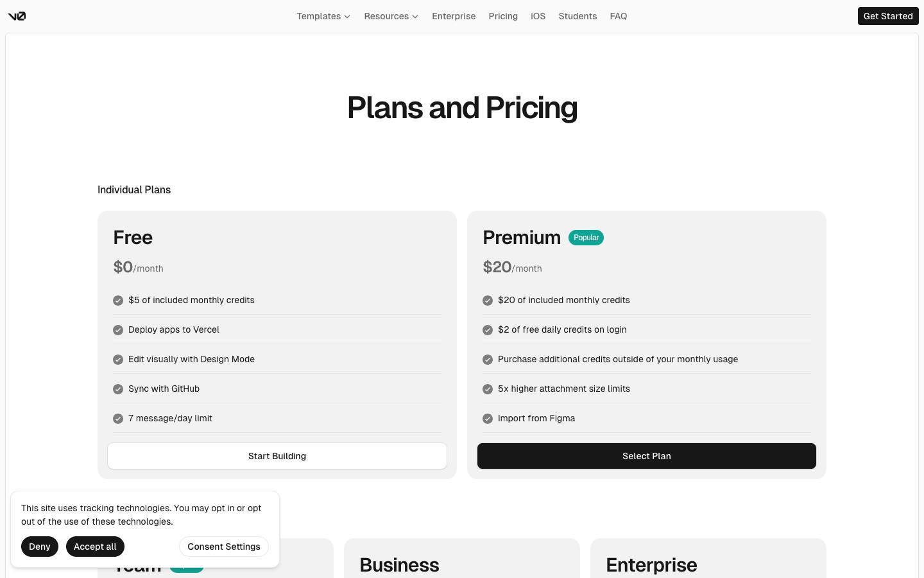Viewport: 924px width, 578px height.
Task: Navigate to the FAQ section
Action: [618, 16]
